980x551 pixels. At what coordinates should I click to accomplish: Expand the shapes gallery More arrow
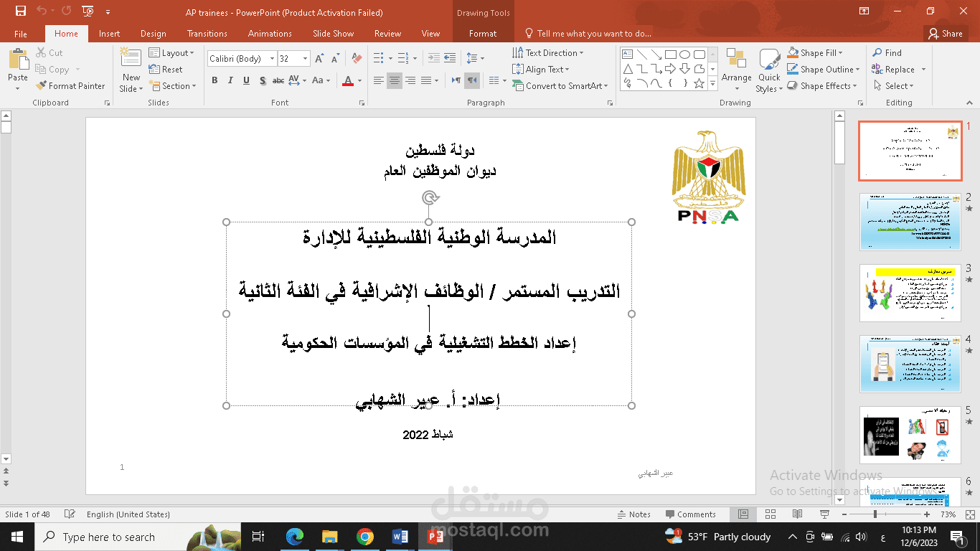click(x=713, y=84)
